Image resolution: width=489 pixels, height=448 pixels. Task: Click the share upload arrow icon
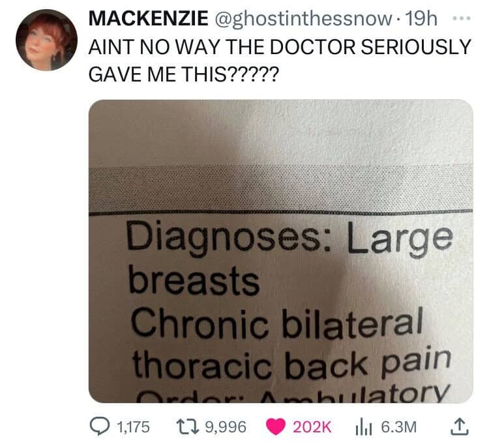pos(460,426)
